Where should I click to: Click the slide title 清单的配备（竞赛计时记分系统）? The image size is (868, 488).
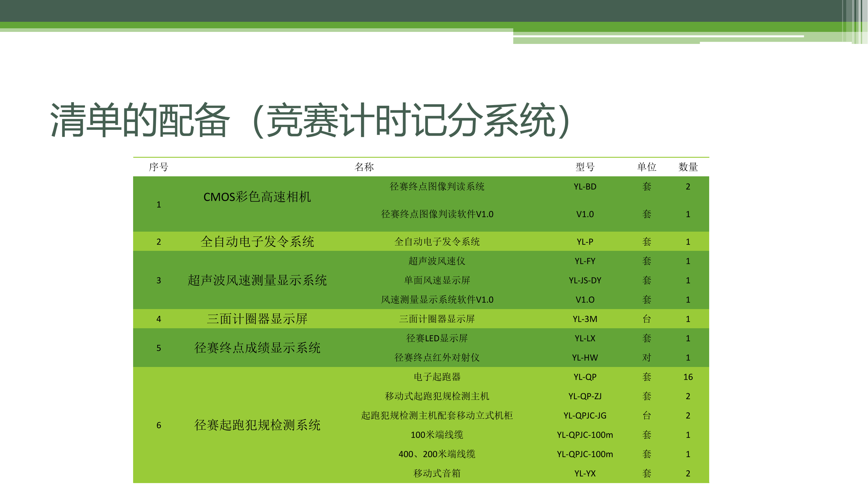[310, 120]
